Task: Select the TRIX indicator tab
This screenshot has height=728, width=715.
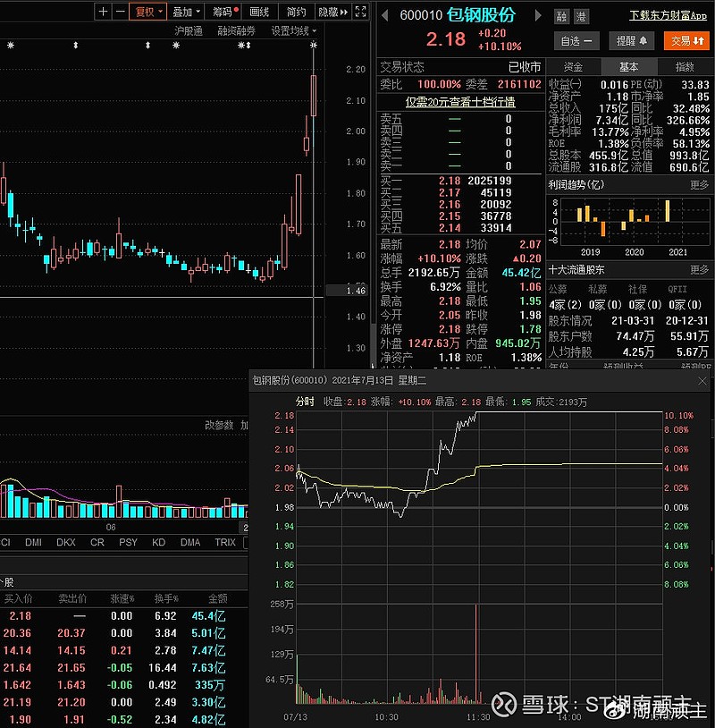Action: 225,542
